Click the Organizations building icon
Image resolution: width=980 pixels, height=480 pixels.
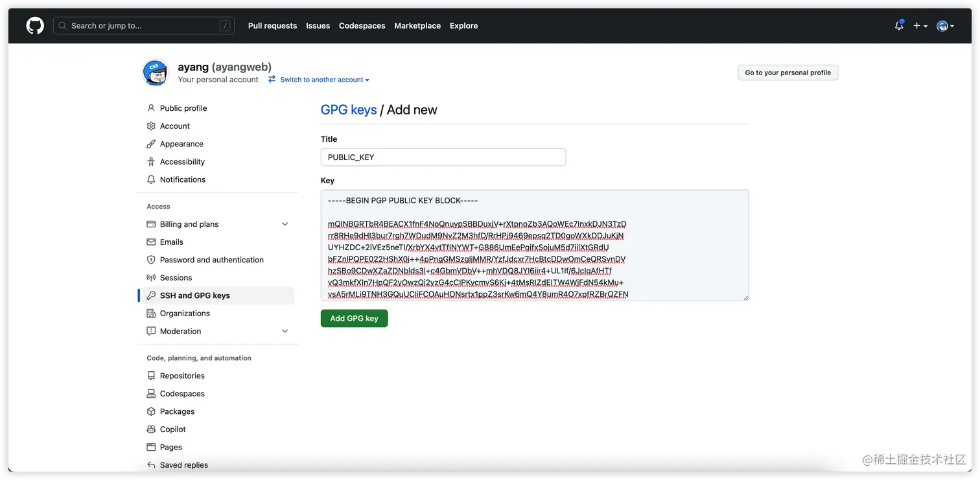pos(151,314)
